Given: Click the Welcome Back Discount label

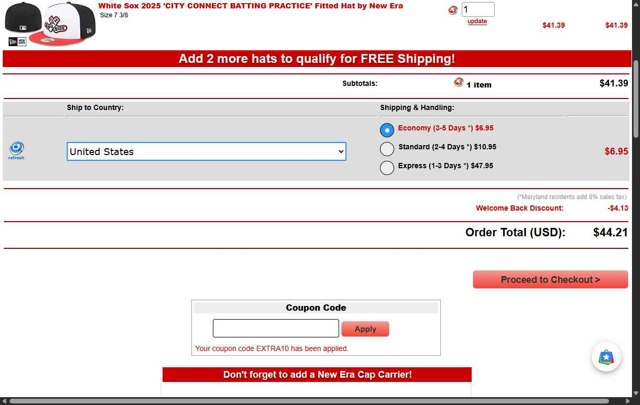Looking at the screenshot, I should tap(519, 208).
